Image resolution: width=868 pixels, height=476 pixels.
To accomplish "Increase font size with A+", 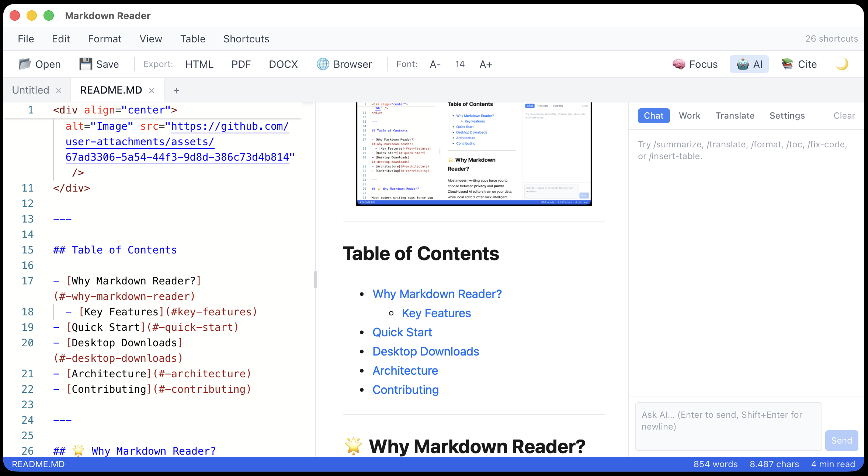I will 486,64.
